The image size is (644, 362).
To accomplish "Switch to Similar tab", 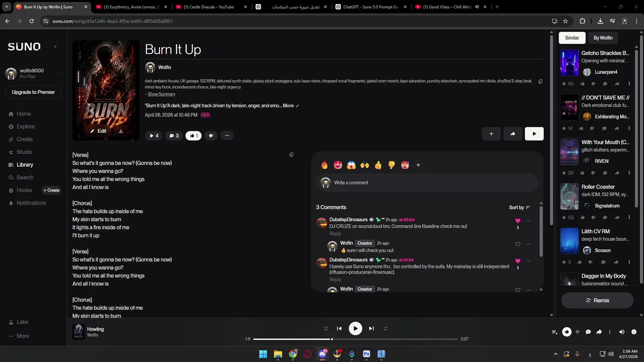I will pos(572,38).
